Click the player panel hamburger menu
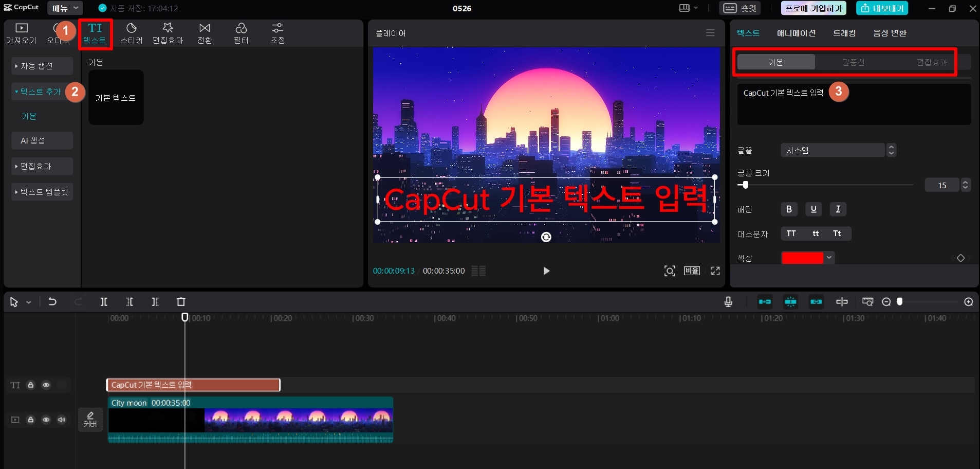This screenshot has width=980, height=469. pos(710,33)
